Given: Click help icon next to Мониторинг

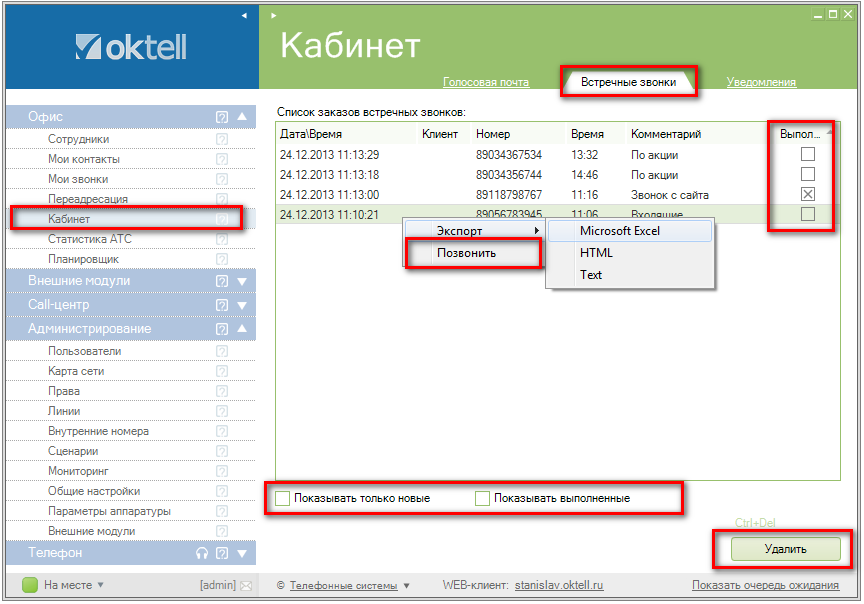Looking at the screenshot, I should point(222,471).
